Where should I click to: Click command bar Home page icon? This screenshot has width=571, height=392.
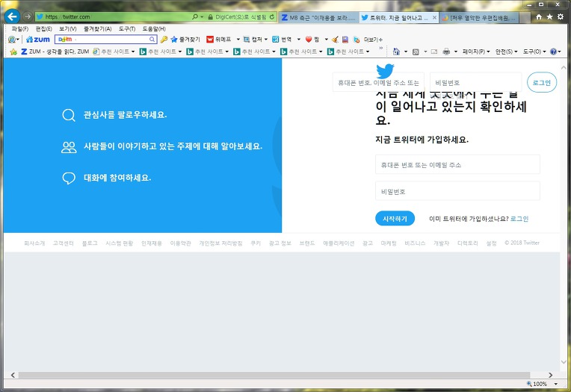[x=396, y=52]
